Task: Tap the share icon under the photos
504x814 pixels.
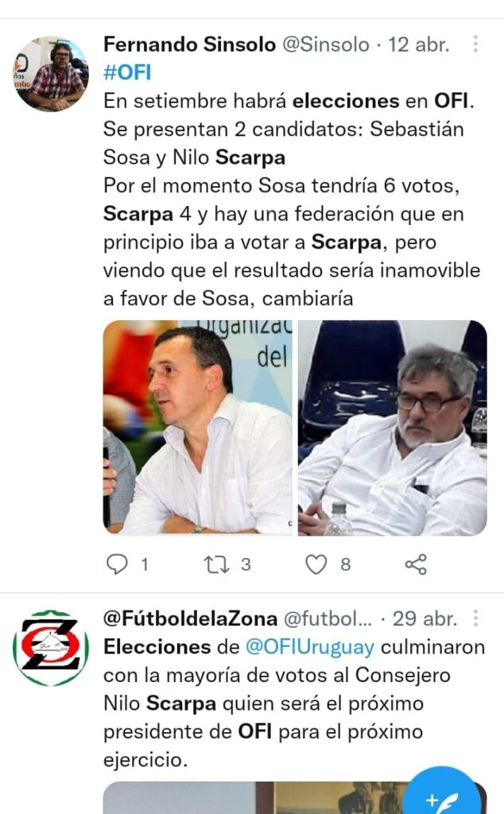Action: 416,564
